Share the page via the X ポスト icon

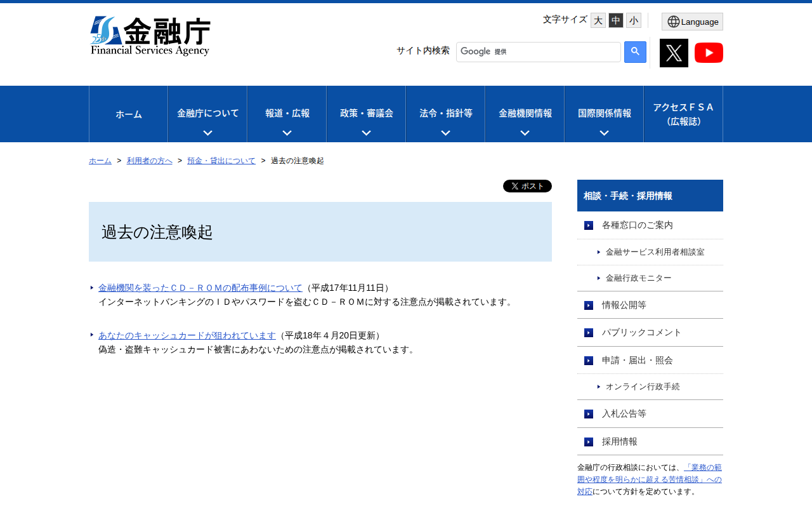[x=527, y=185]
